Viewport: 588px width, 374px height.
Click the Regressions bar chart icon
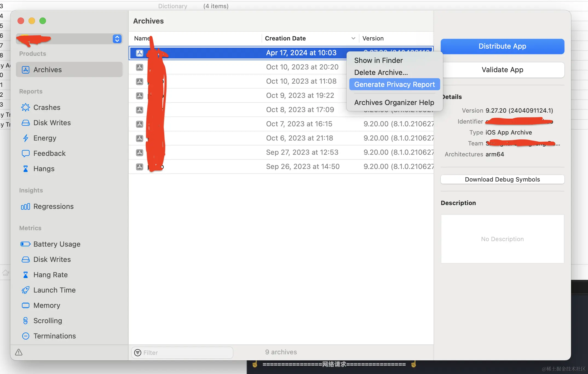[x=25, y=206]
